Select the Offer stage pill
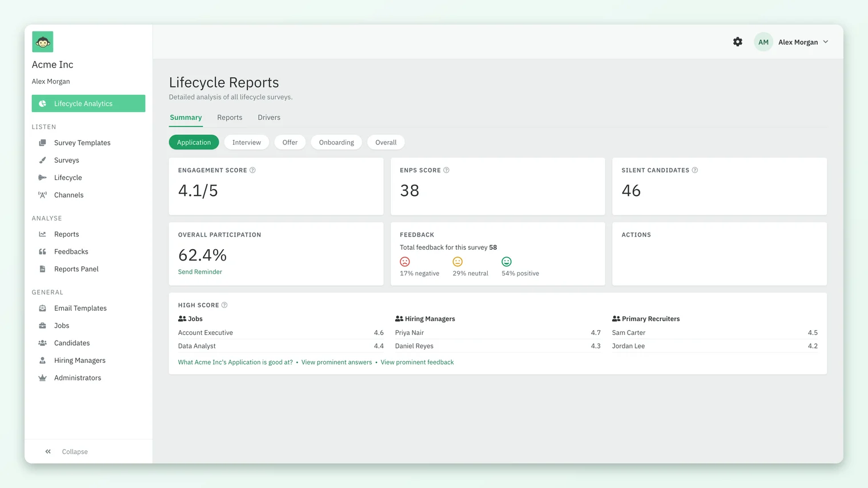 click(x=290, y=142)
